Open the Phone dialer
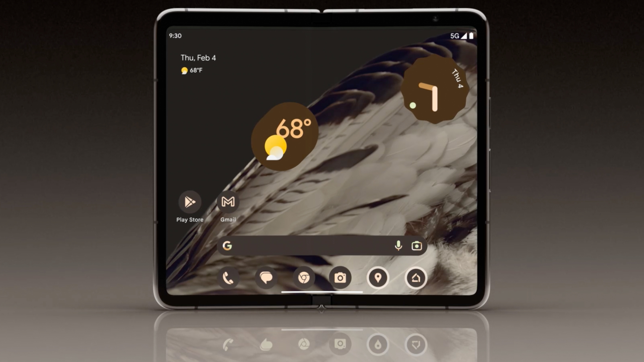Image resolution: width=644 pixels, height=362 pixels. tap(229, 277)
